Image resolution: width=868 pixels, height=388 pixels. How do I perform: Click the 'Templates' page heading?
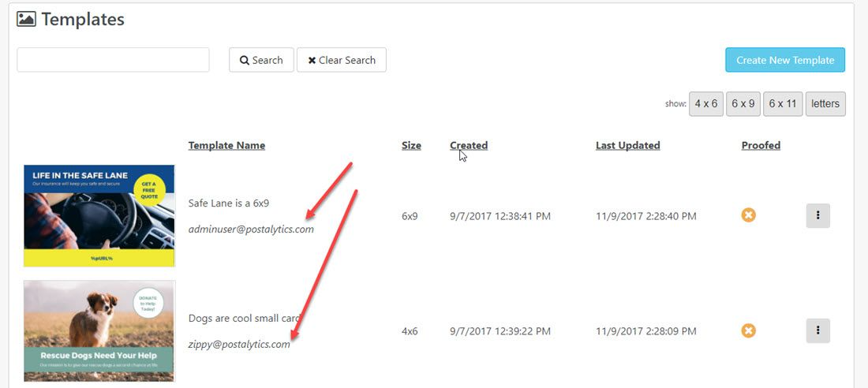click(x=83, y=20)
